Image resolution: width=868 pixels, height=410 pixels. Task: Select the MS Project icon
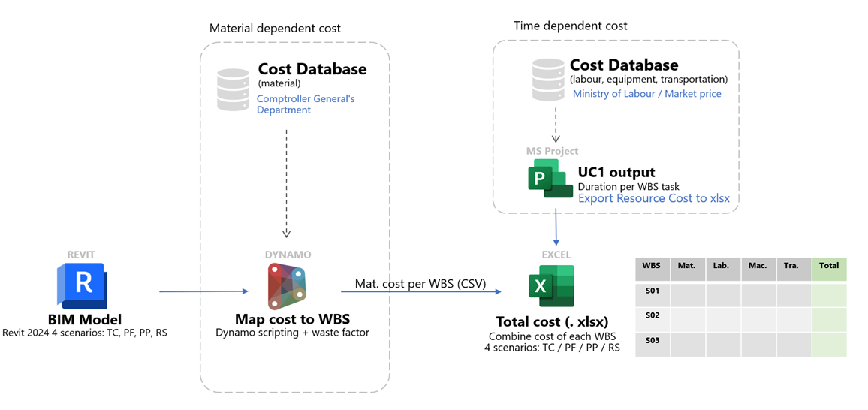[x=550, y=178]
